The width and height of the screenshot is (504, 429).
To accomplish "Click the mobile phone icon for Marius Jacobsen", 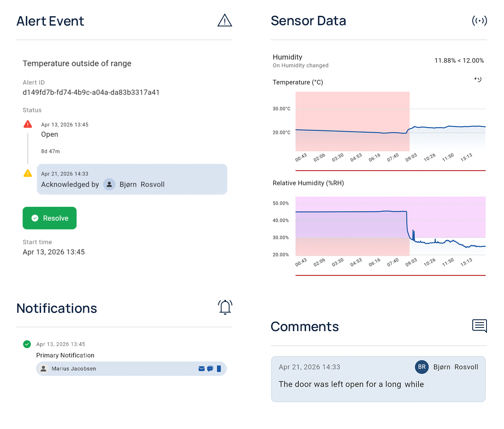I will pos(219,369).
